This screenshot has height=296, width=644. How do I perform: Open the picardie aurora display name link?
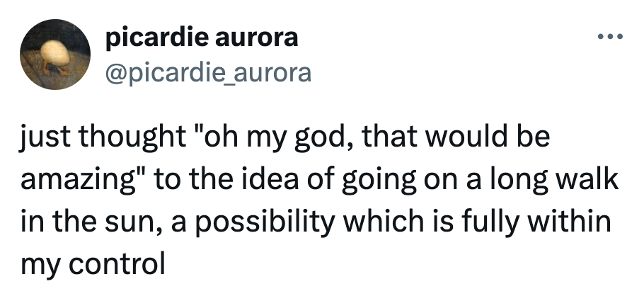click(x=202, y=38)
